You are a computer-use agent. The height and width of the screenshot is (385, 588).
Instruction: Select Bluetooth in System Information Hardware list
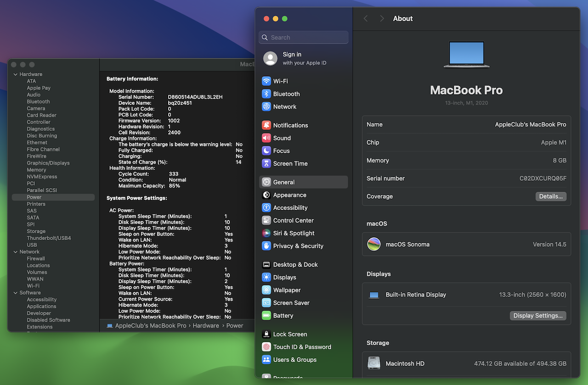click(38, 102)
